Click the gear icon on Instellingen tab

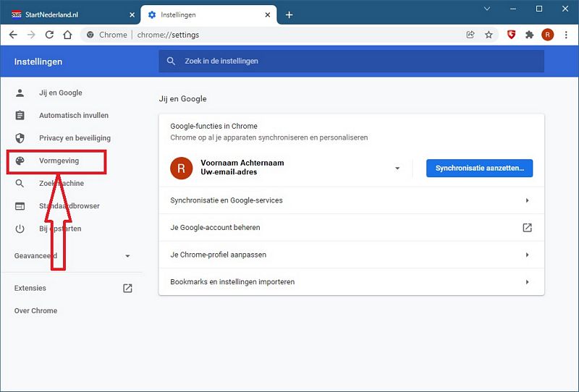pos(152,14)
